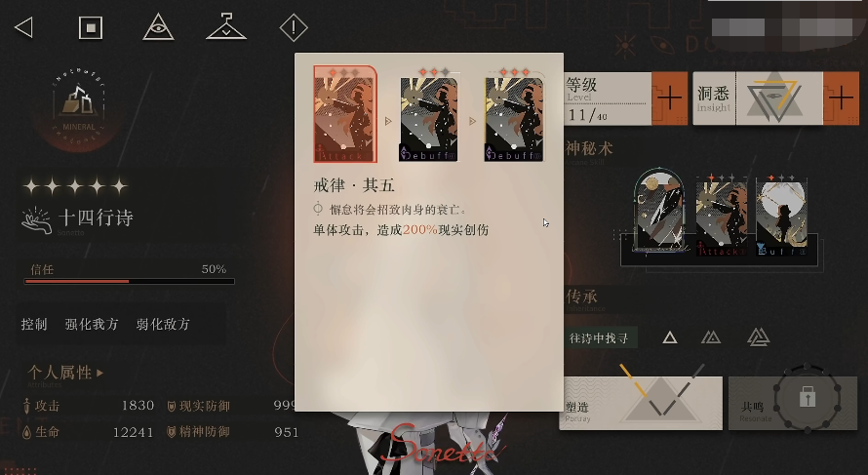
Task: Open the Mineral afflatus emblem
Action: pos(79,109)
